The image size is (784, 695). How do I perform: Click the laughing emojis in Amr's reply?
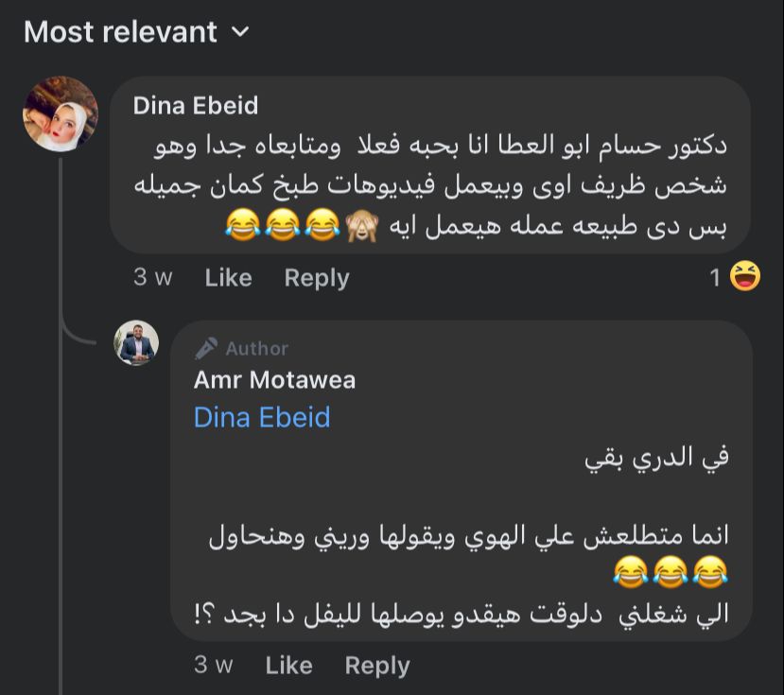[x=671, y=570]
